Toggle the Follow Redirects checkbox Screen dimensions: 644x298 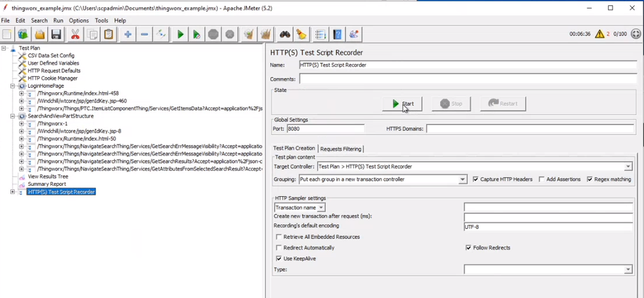coord(469,248)
